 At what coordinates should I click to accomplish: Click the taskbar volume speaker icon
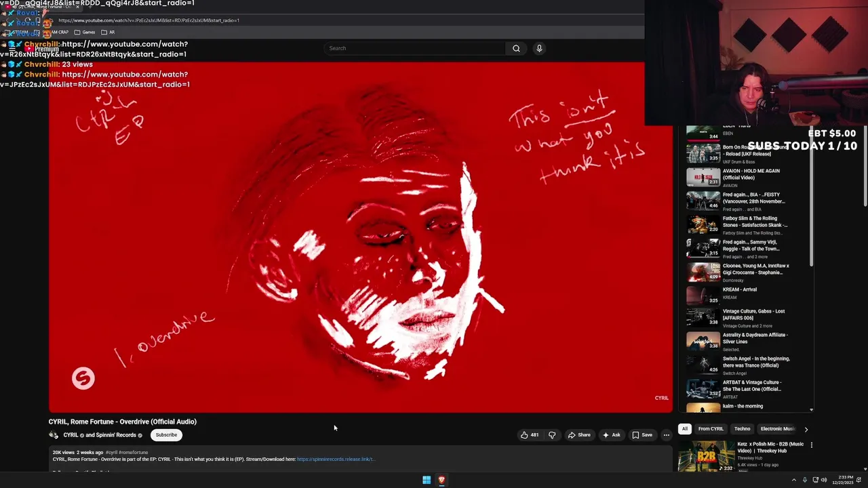[824, 480]
